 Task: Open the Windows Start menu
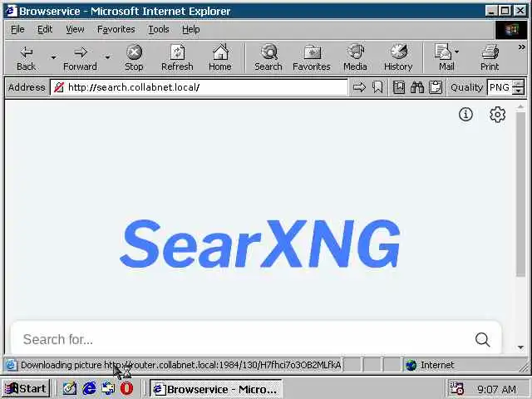[26, 388]
